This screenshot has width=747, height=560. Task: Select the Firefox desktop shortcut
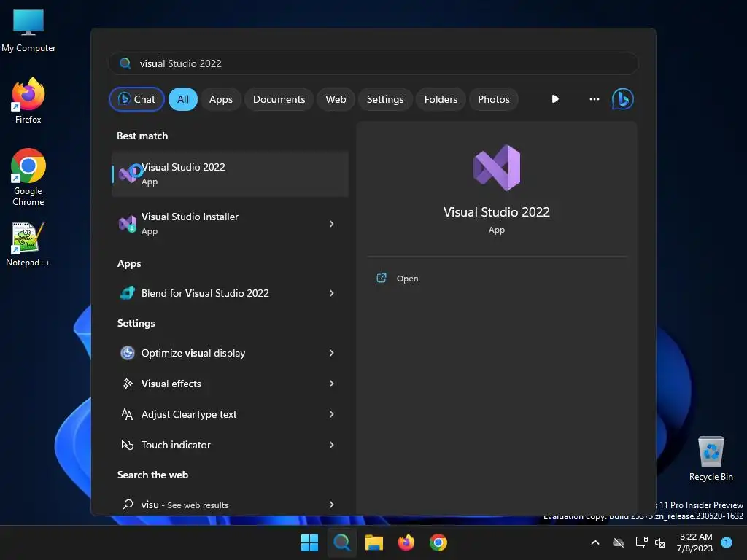point(28,101)
